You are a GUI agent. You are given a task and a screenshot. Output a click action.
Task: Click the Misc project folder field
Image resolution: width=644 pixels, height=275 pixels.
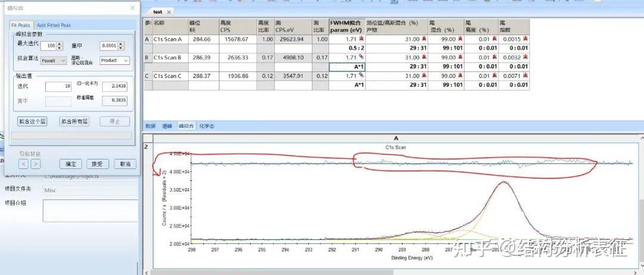pos(90,190)
